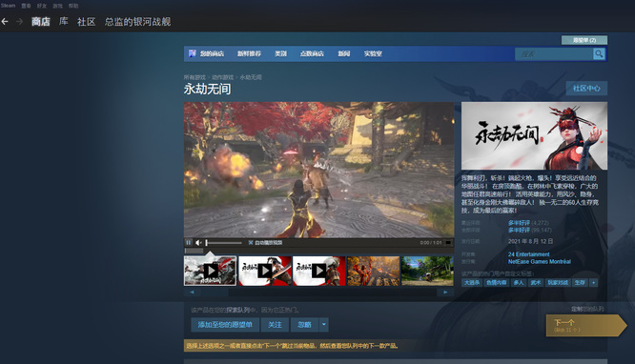The width and height of the screenshot is (635, 364).
Task: Open the 社区中心 button
Action: pos(586,89)
